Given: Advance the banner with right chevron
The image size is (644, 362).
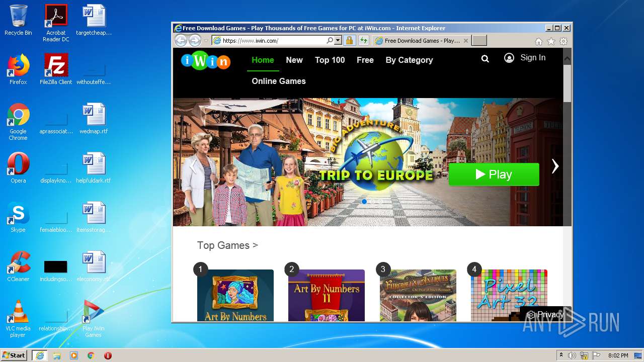Looking at the screenshot, I should point(555,166).
